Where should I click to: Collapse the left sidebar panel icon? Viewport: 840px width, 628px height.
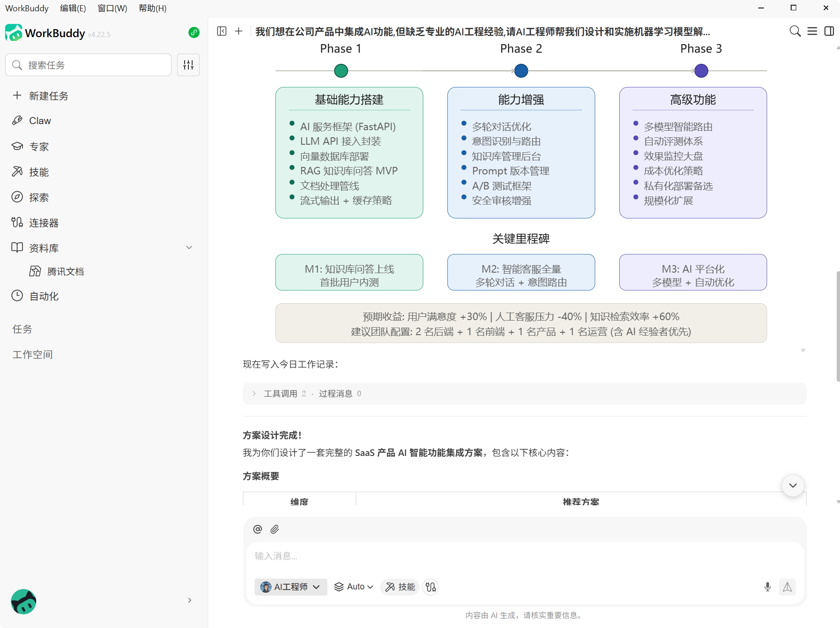[x=222, y=31]
